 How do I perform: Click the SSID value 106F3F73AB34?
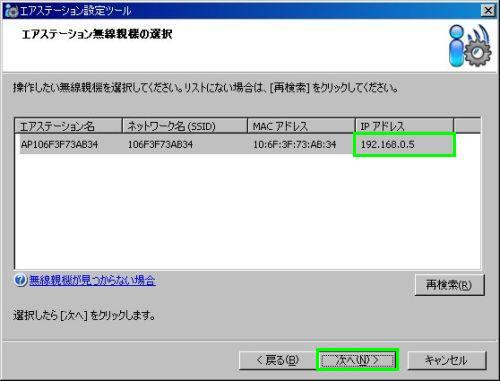coord(160,145)
